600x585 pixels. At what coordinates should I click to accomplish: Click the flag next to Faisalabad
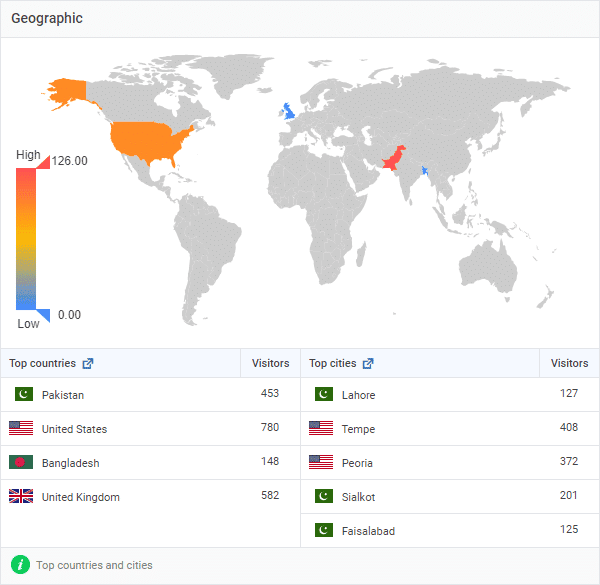tap(324, 530)
